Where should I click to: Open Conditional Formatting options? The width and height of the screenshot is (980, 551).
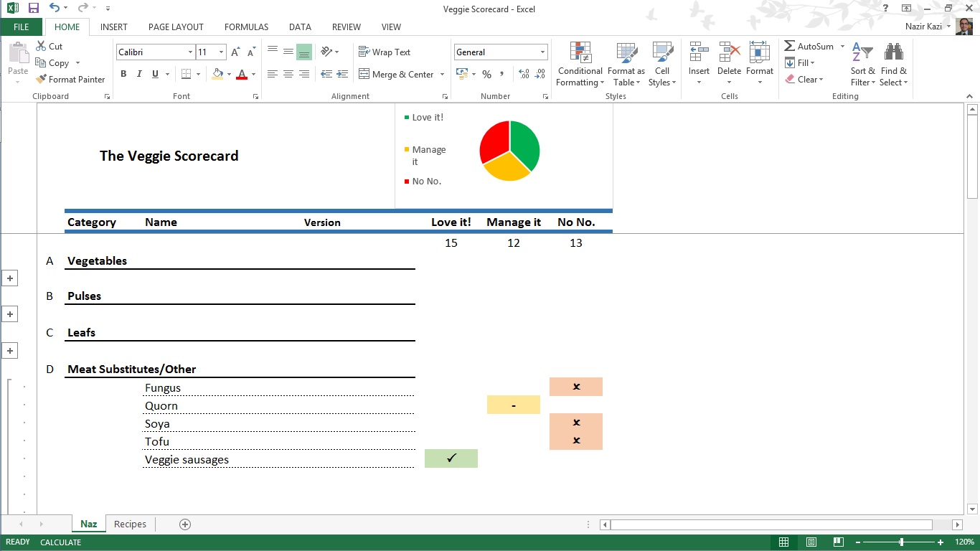(580, 64)
